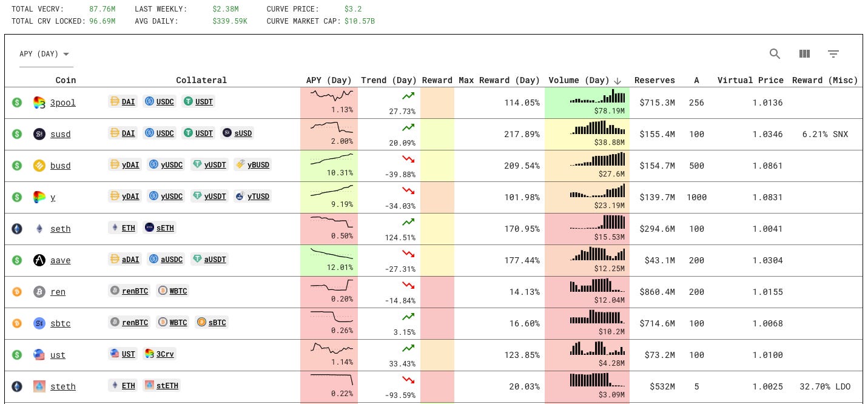
Task: Click the Virtual Price column header
Action: (750, 80)
